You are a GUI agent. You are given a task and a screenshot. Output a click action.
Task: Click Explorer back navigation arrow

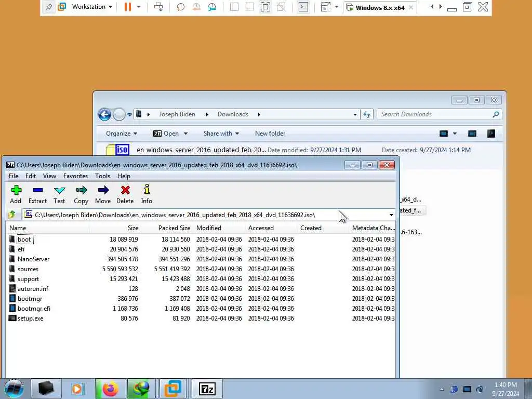tap(104, 115)
